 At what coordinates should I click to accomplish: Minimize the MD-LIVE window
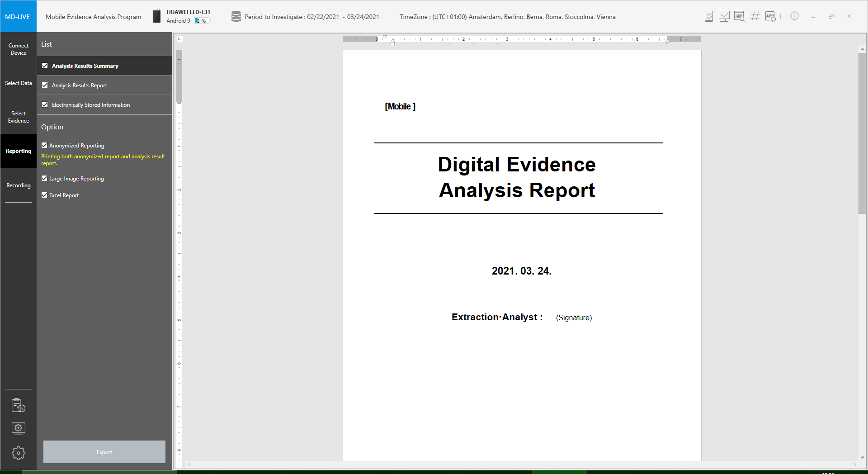[x=813, y=17]
